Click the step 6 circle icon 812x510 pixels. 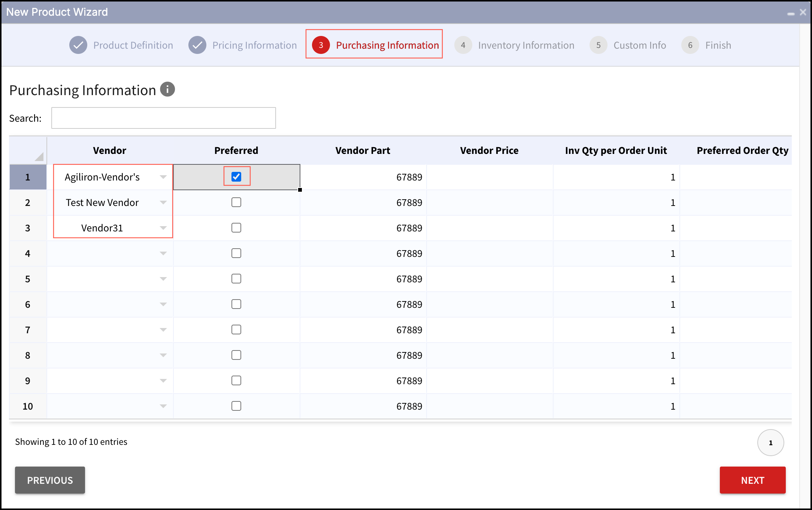coord(690,45)
